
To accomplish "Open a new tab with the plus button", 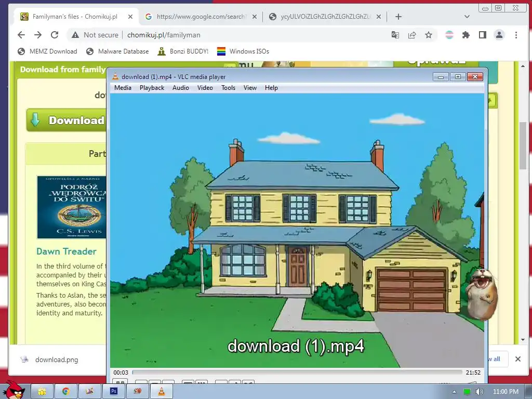I will (x=398, y=17).
